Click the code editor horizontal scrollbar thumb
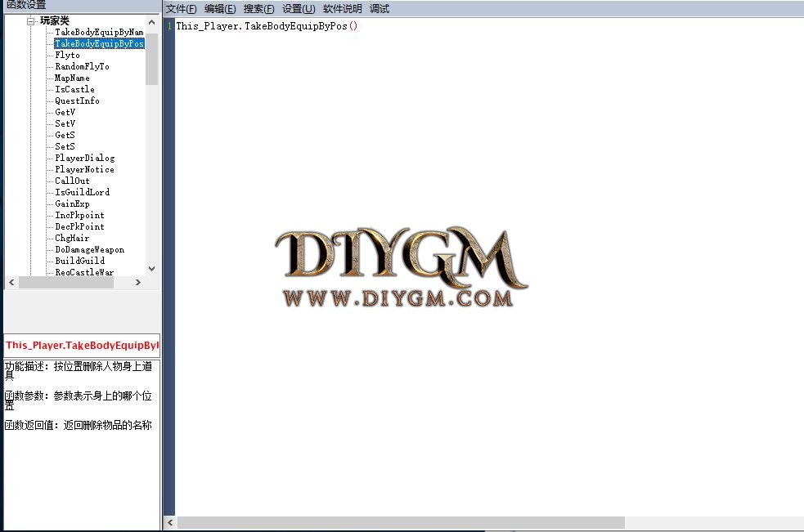 (401, 522)
